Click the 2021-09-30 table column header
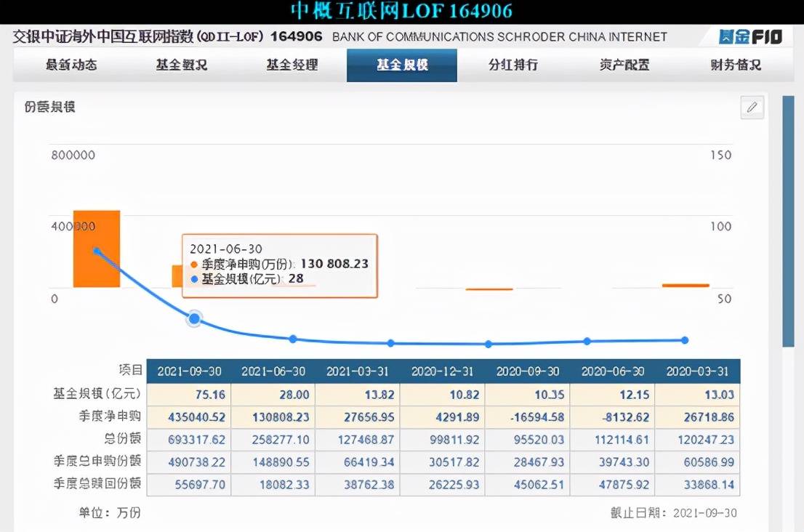The width and height of the screenshot is (804, 532). coord(189,371)
